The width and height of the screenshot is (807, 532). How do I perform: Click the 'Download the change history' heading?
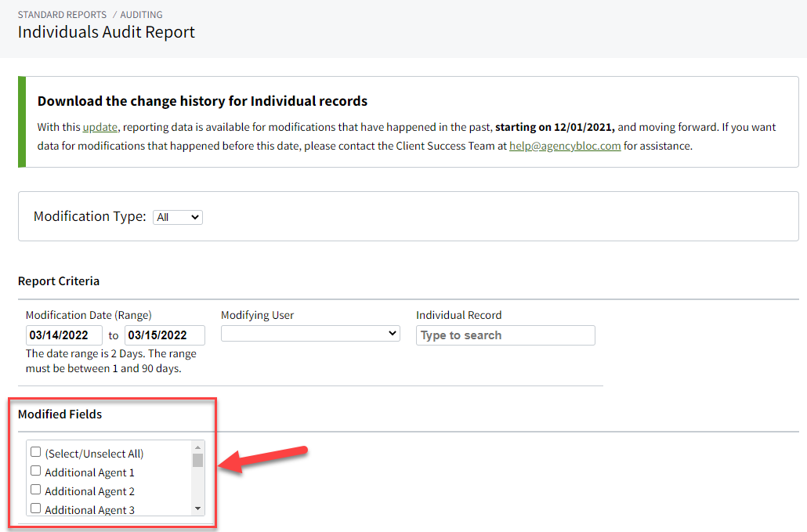(202, 101)
